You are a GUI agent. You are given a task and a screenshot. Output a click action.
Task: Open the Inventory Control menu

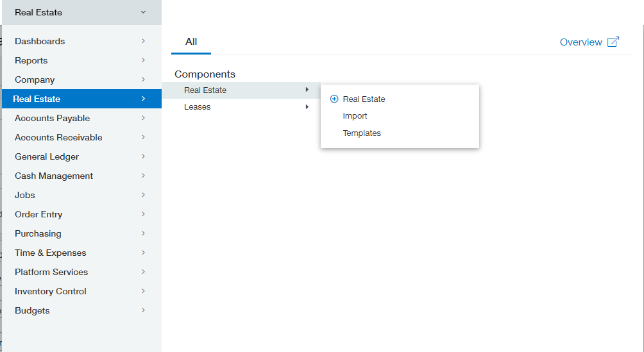pyautogui.click(x=81, y=291)
